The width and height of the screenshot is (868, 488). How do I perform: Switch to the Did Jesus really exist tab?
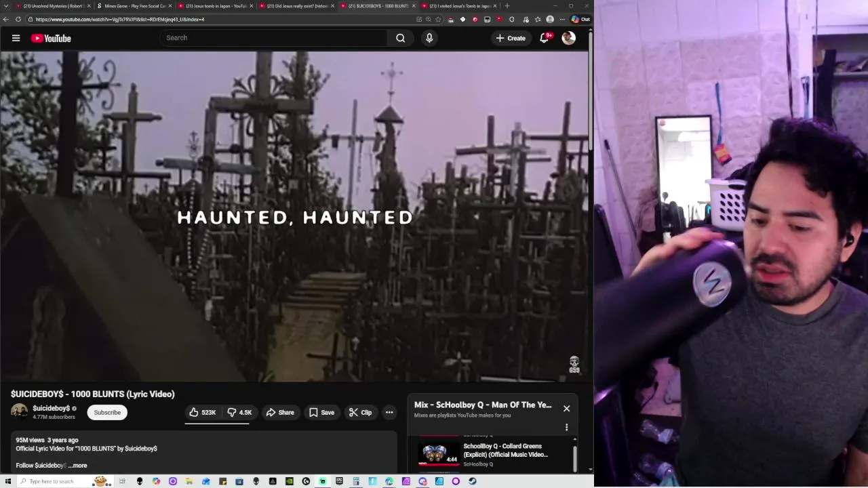[297, 6]
